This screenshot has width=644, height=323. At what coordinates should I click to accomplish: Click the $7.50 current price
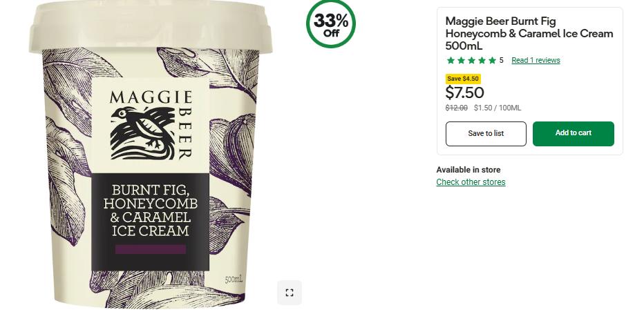pos(464,92)
